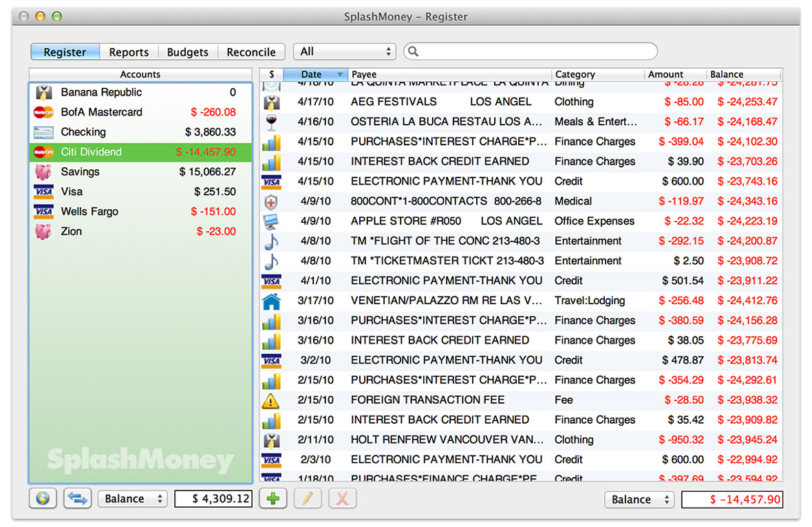Click the Fee category cell

(x=564, y=400)
